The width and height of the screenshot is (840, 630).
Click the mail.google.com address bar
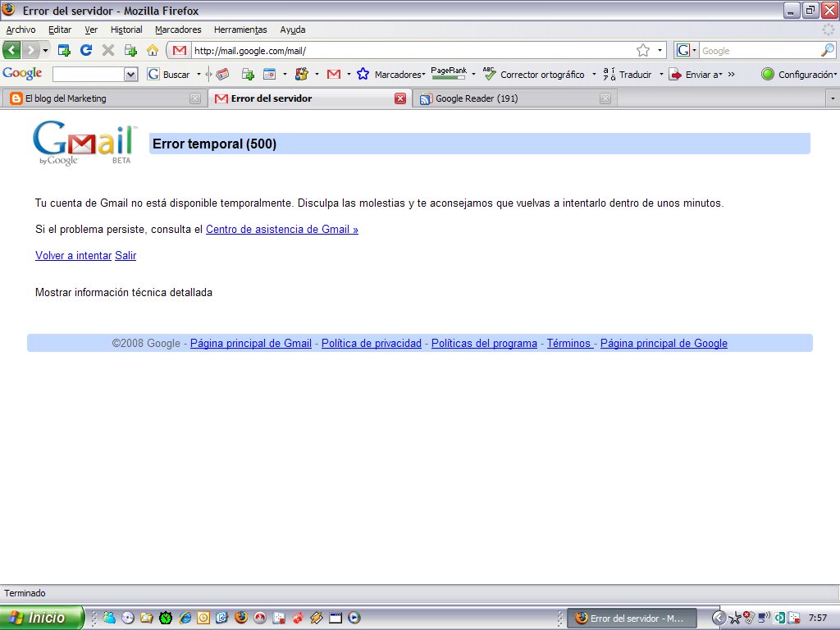click(x=413, y=51)
